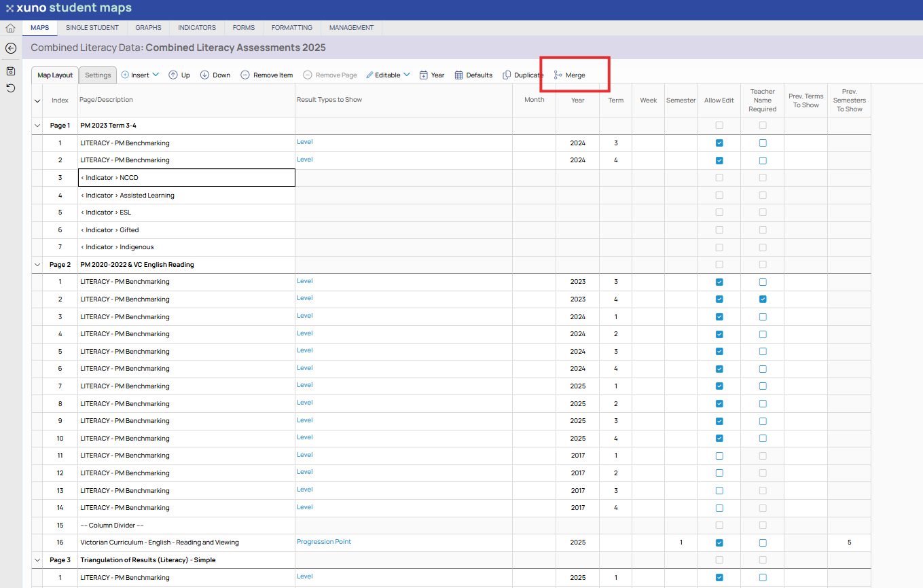The height and width of the screenshot is (588, 923).
Task: Enable Teacher Name Required for Victorian Curriculum row
Action: tap(763, 543)
